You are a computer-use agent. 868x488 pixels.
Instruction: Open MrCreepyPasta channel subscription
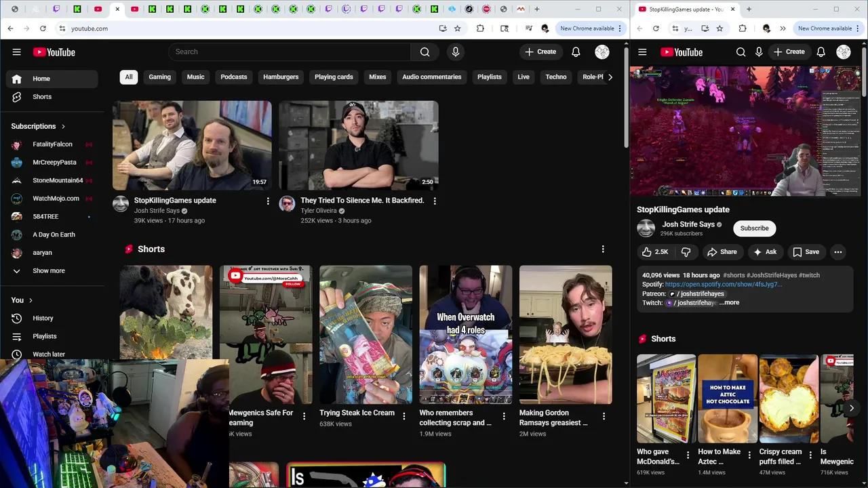[52, 163]
